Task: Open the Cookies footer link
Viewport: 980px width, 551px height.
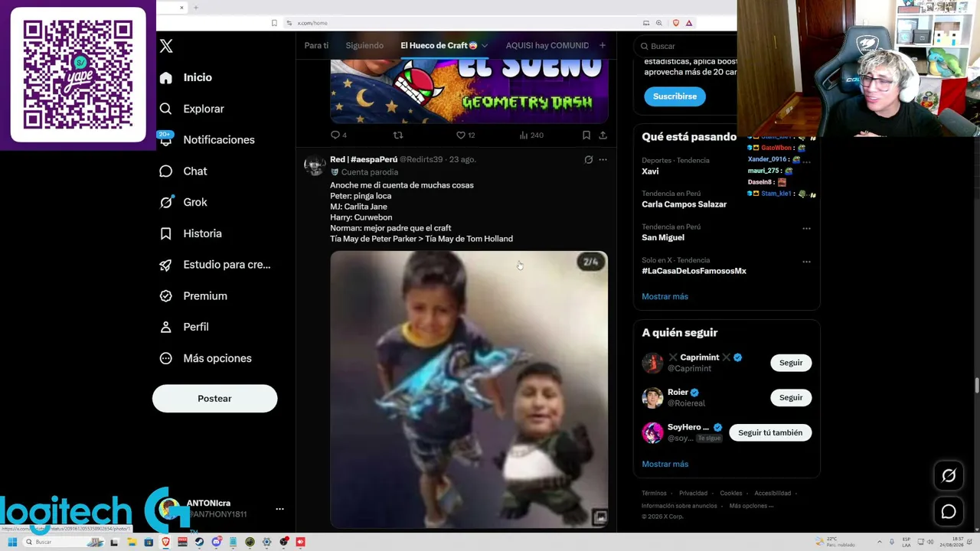Action: [x=731, y=494]
